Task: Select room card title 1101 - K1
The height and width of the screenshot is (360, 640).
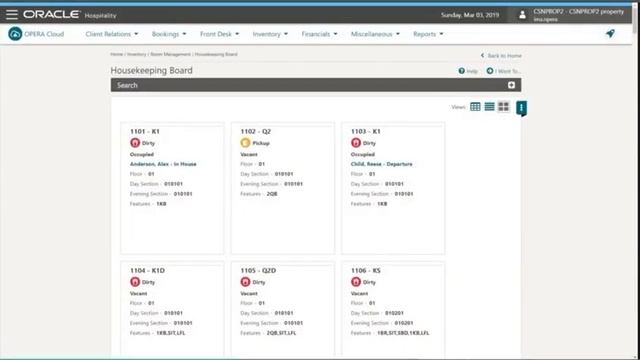Action: pos(144,131)
